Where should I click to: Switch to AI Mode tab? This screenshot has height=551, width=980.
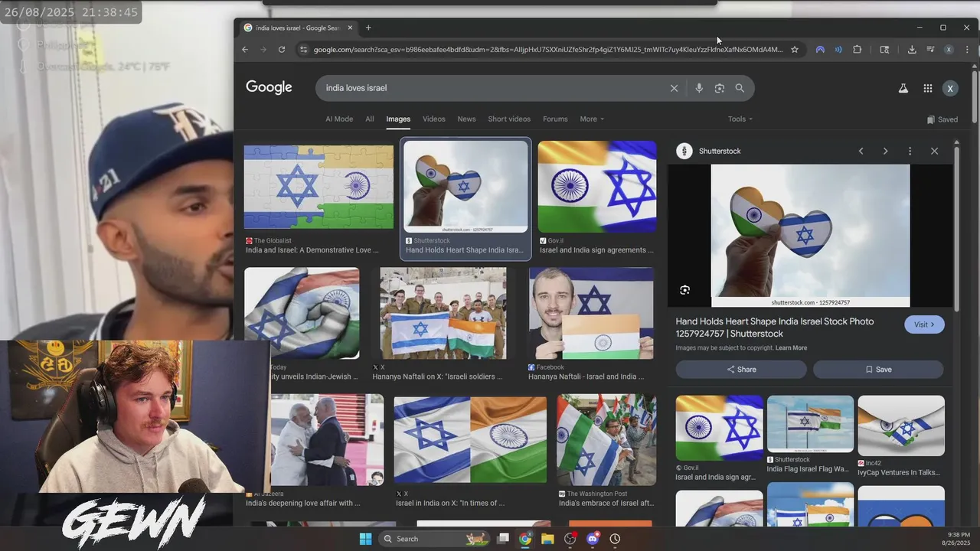point(339,119)
